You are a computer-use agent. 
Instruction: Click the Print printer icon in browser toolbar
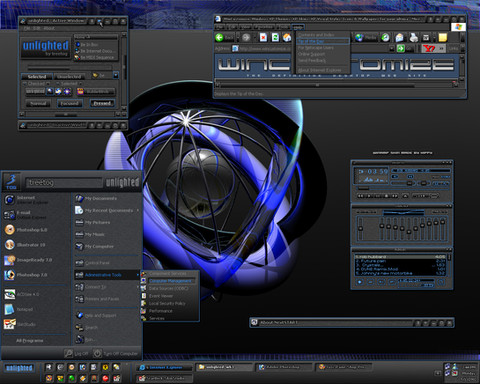point(413,37)
